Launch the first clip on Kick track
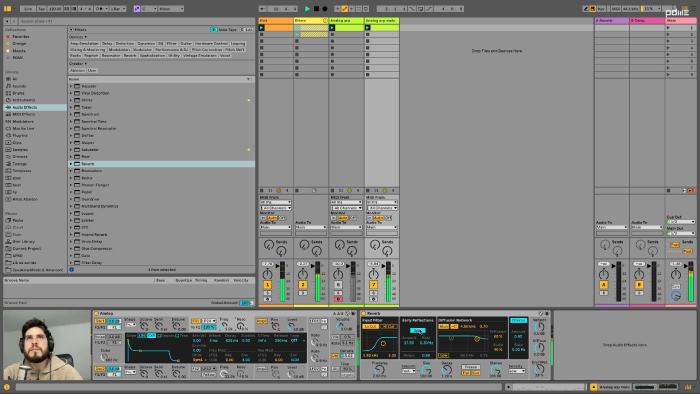 click(262, 28)
